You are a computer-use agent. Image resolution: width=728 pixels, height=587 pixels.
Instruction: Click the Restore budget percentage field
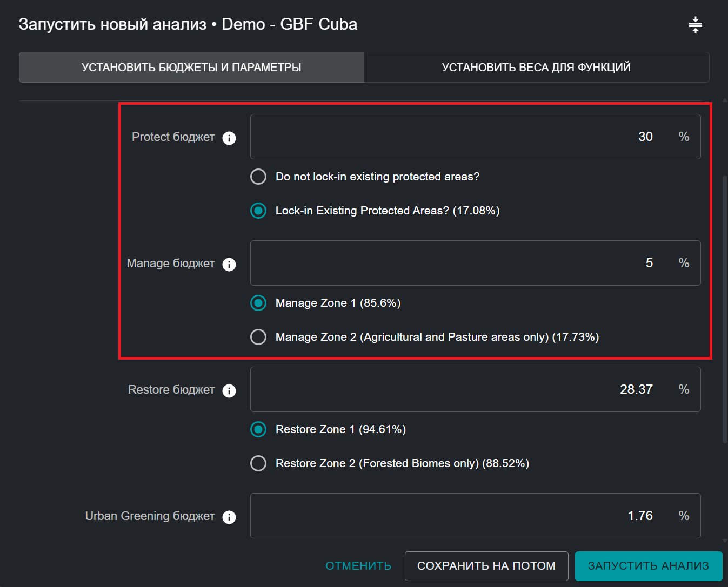[x=459, y=389]
